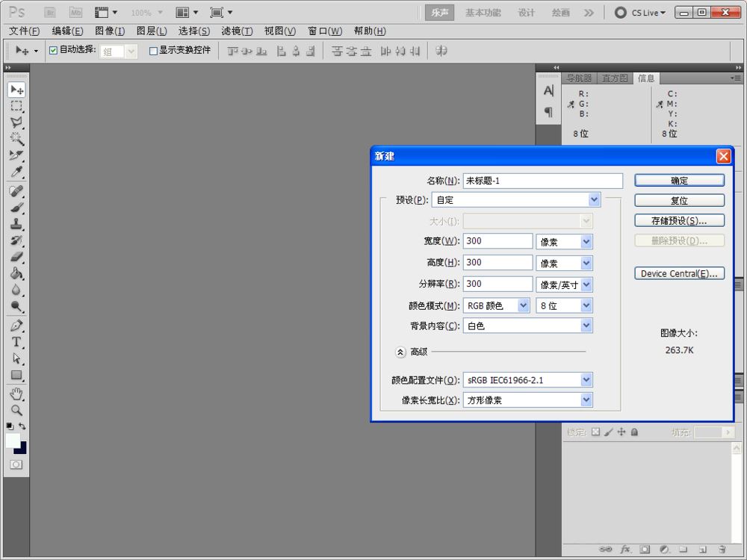Viewport: 747px width, 560px height.
Task: Open the 文件(F) menu
Action: point(25,31)
